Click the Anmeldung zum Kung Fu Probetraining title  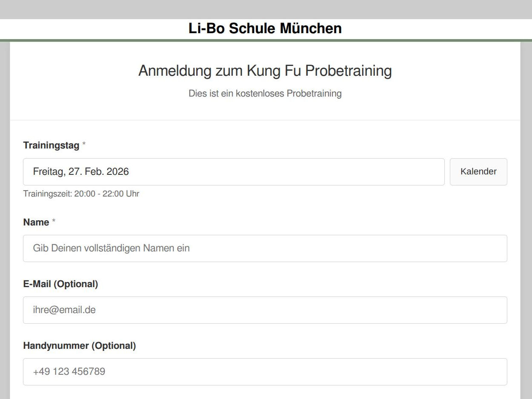pos(265,71)
